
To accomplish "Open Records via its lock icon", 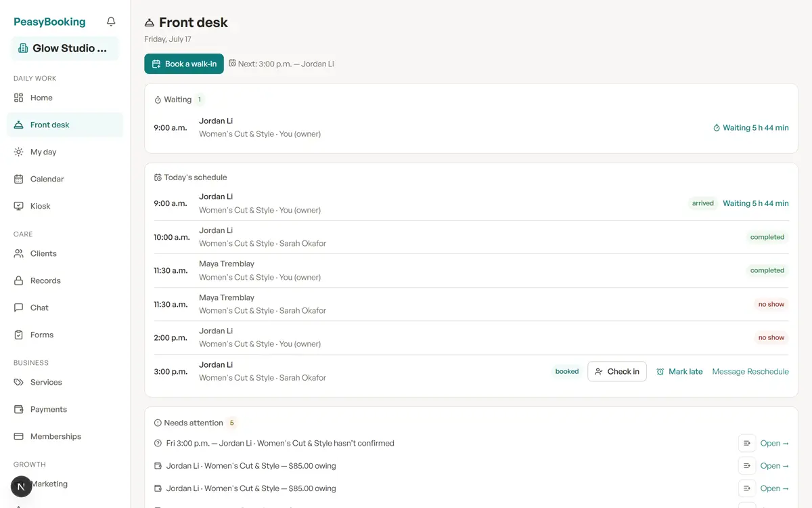I will click(19, 280).
